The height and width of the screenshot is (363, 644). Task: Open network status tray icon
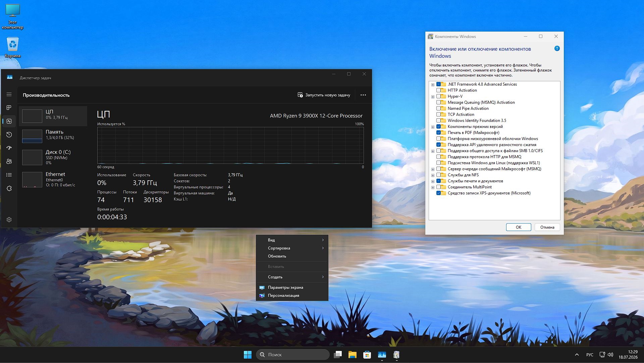tap(602, 355)
